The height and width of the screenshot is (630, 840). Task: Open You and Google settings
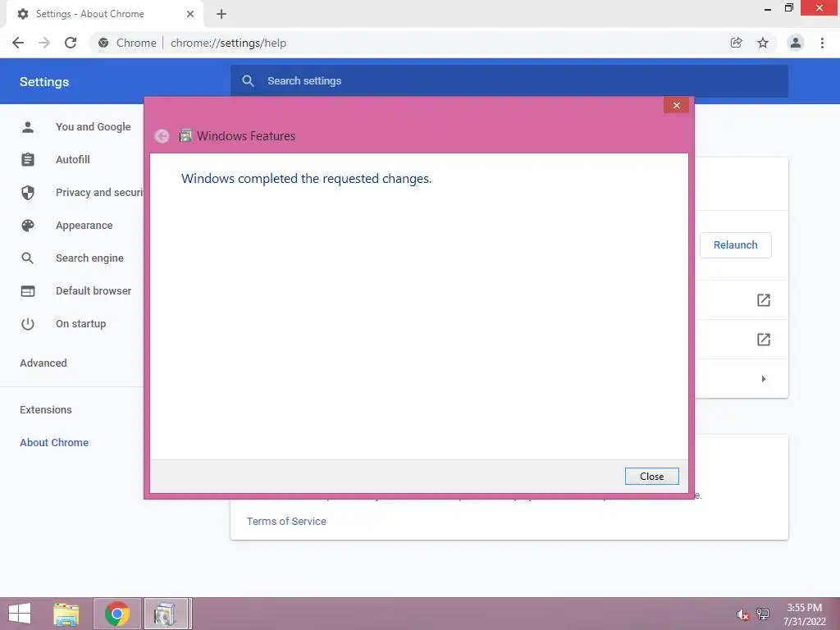click(x=94, y=127)
